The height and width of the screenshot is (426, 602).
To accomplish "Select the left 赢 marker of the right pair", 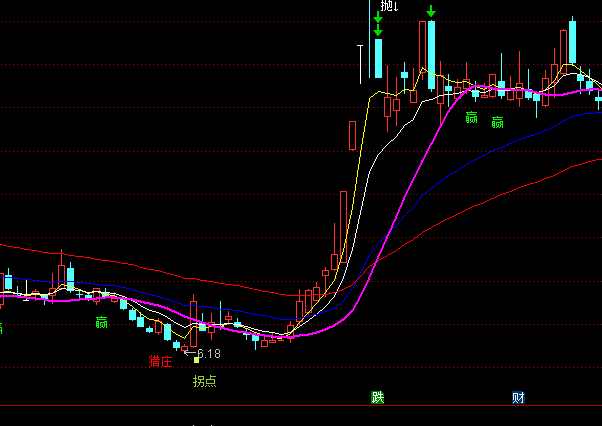I will (472, 118).
